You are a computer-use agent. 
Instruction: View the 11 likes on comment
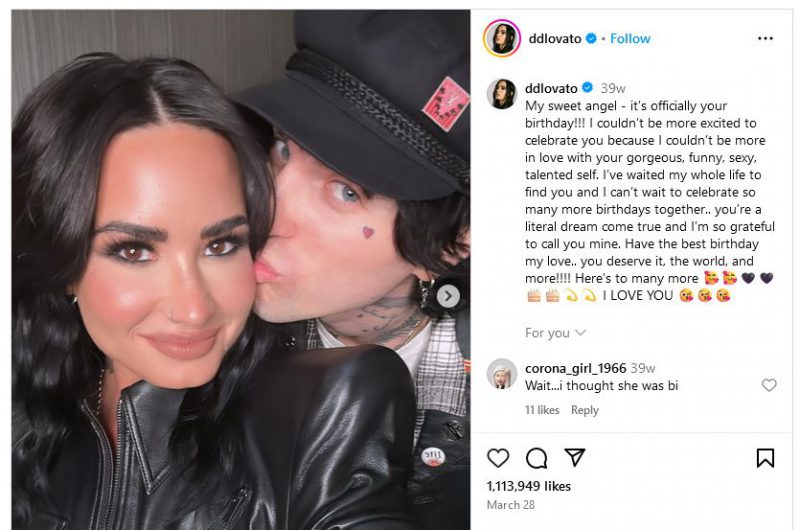pyautogui.click(x=542, y=410)
